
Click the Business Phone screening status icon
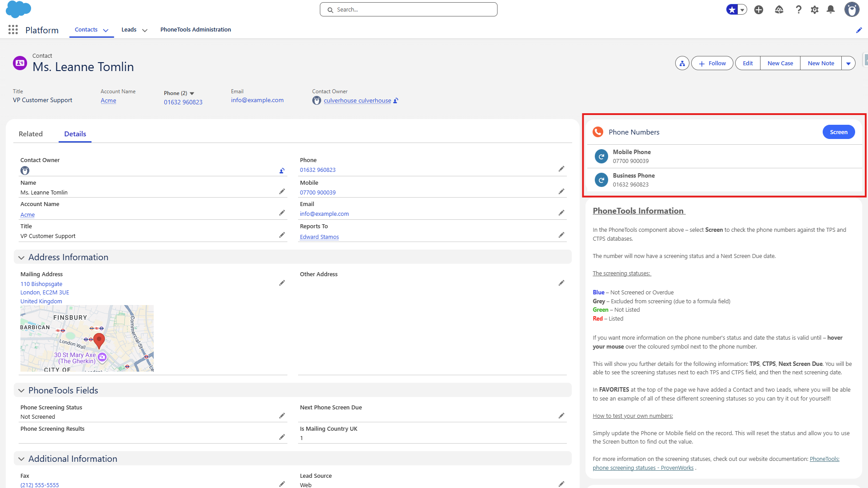click(601, 180)
